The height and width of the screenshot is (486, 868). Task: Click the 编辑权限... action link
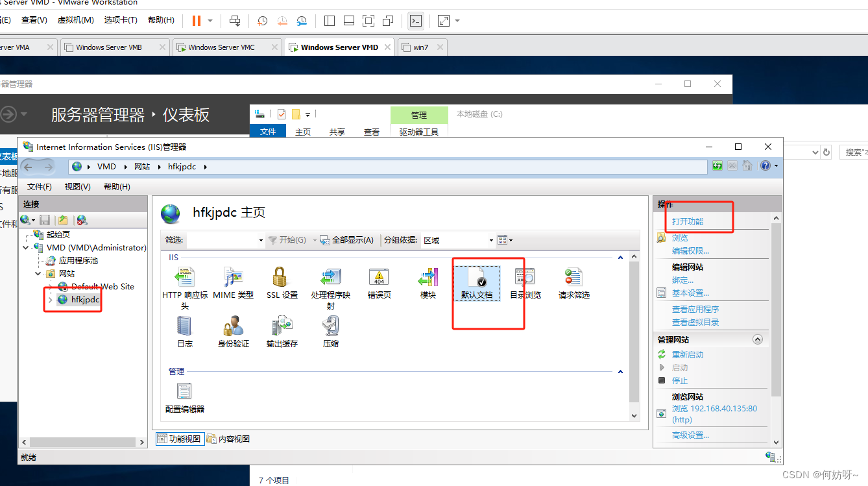click(691, 251)
